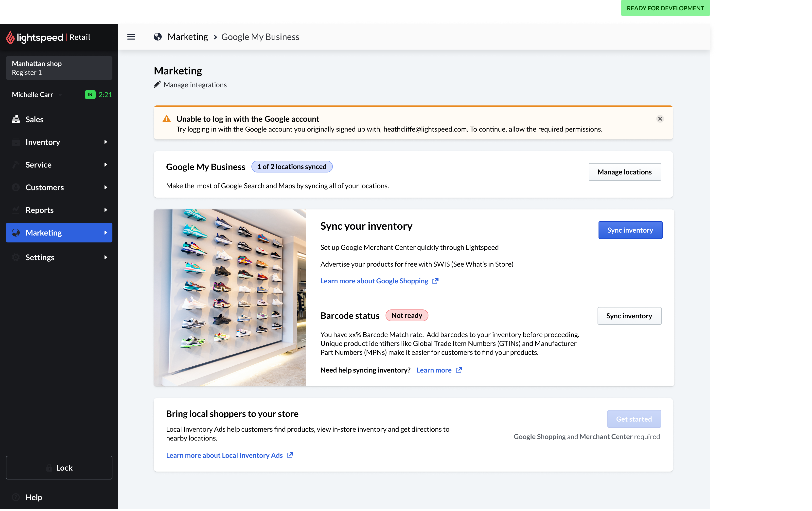812x511 pixels.
Task: Click the green IN clock status badge
Action: tap(90, 95)
